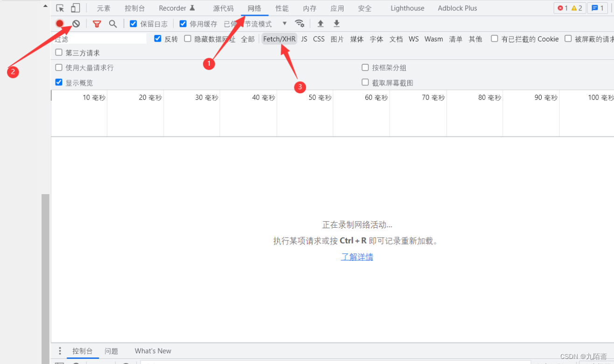Toggle the red filter funnel icon

click(97, 24)
